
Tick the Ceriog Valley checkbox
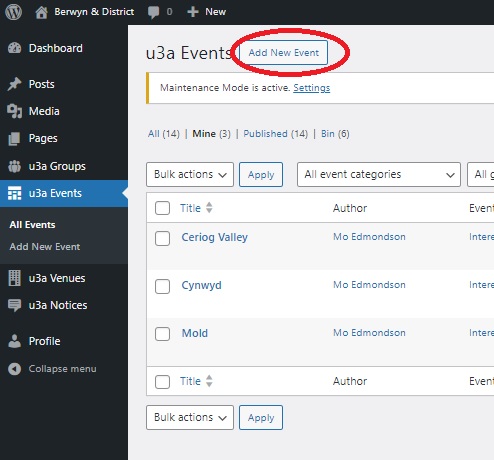[x=162, y=238]
